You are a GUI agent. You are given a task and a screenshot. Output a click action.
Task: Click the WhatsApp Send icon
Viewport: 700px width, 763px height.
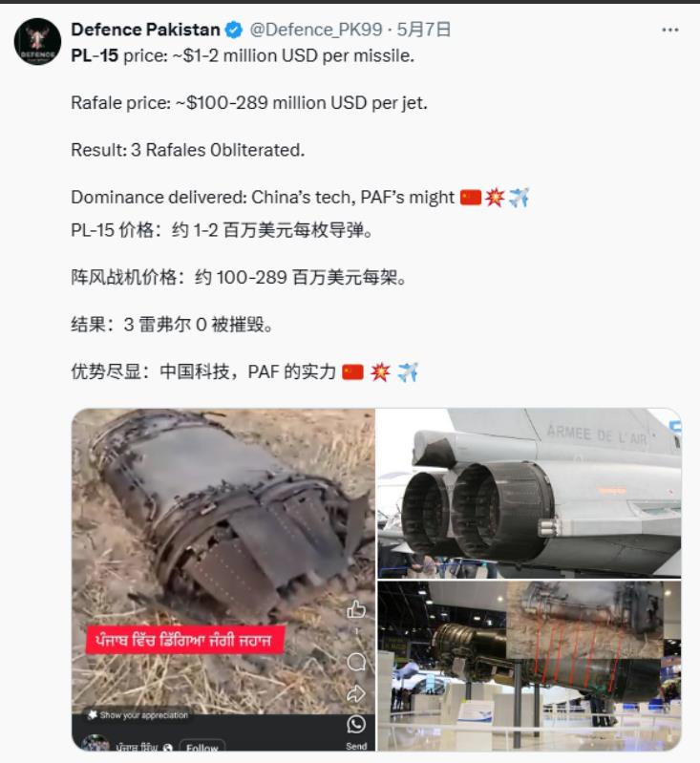tap(356, 725)
